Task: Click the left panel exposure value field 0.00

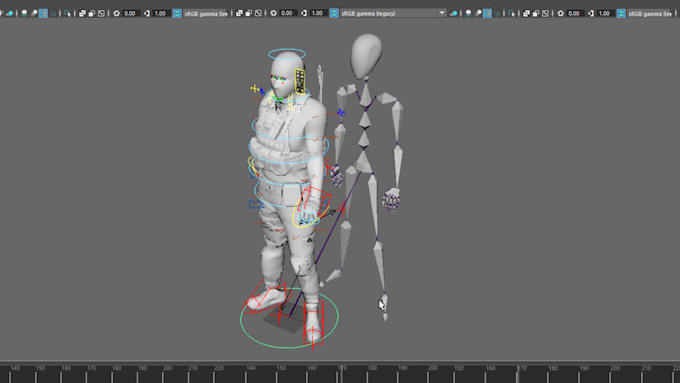Action: point(130,13)
